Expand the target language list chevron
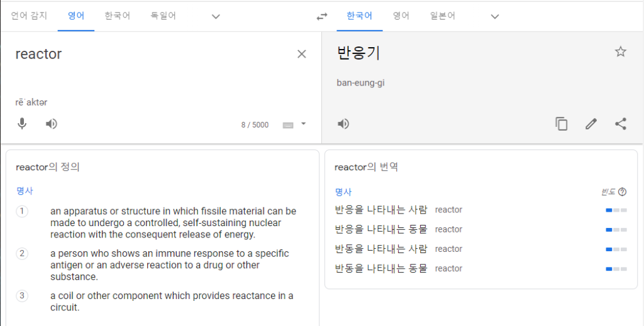Screen dimensions: 644x326 point(495,16)
